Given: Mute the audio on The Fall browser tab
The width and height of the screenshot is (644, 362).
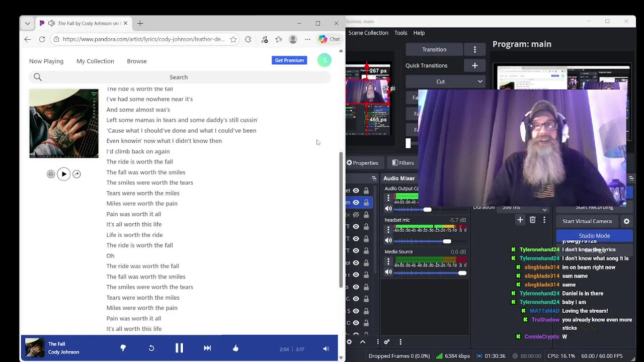Looking at the screenshot, I should click(51, 23).
